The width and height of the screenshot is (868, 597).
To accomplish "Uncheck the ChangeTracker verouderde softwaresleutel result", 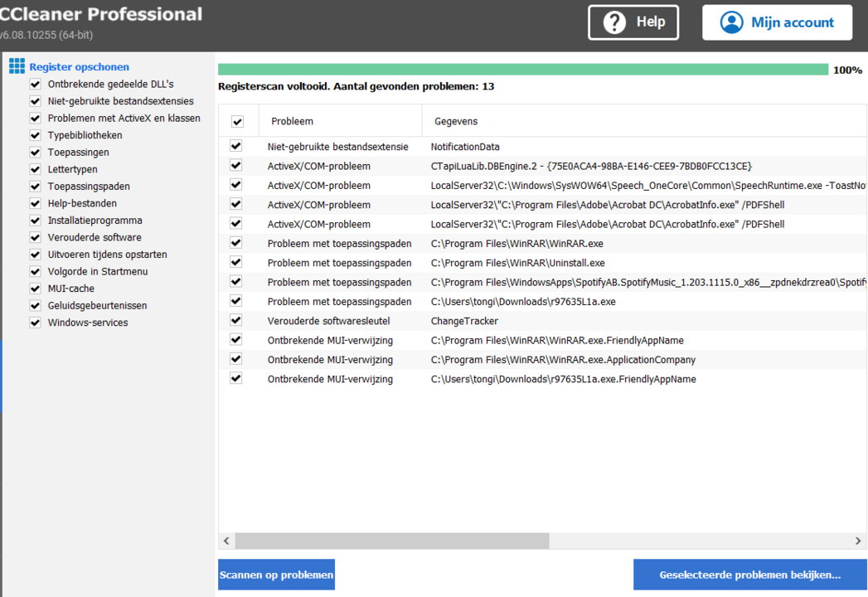I will 235,320.
